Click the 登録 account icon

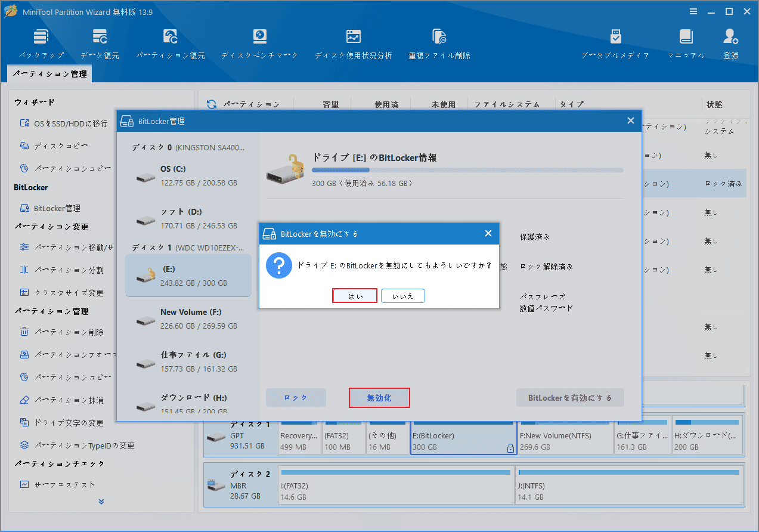tap(731, 44)
